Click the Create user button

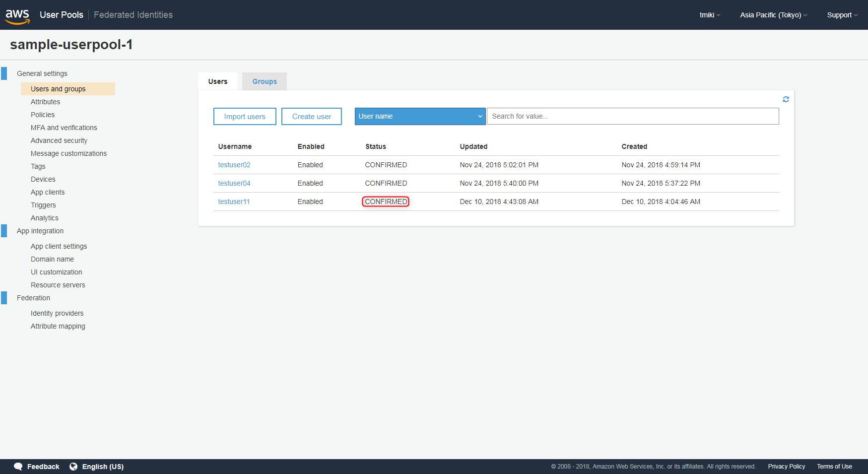point(312,116)
